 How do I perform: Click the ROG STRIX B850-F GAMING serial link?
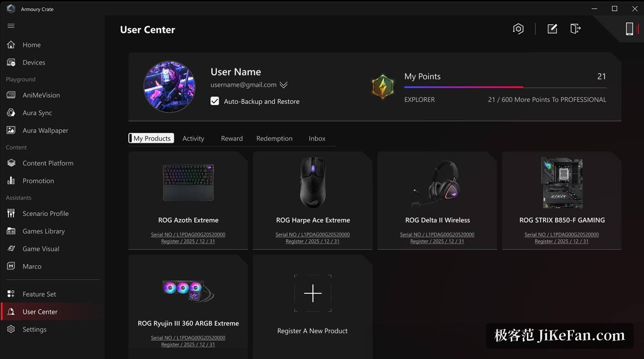coord(562,235)
